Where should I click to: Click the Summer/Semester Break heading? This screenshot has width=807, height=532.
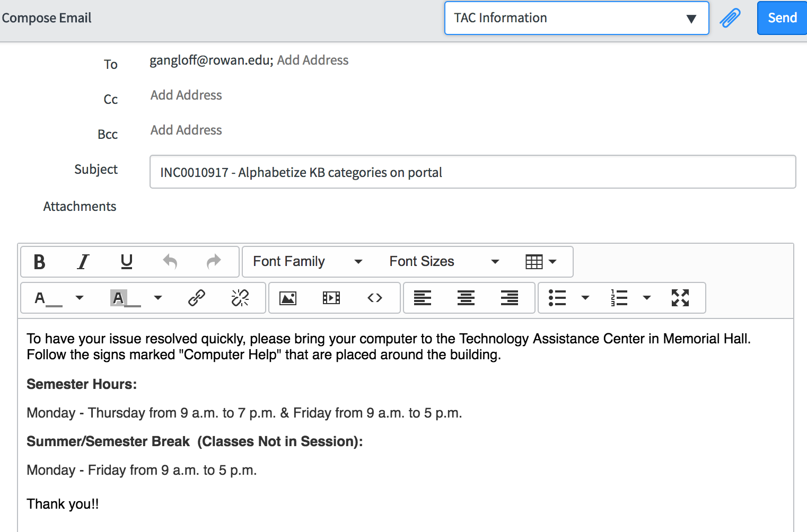[195, 441]
